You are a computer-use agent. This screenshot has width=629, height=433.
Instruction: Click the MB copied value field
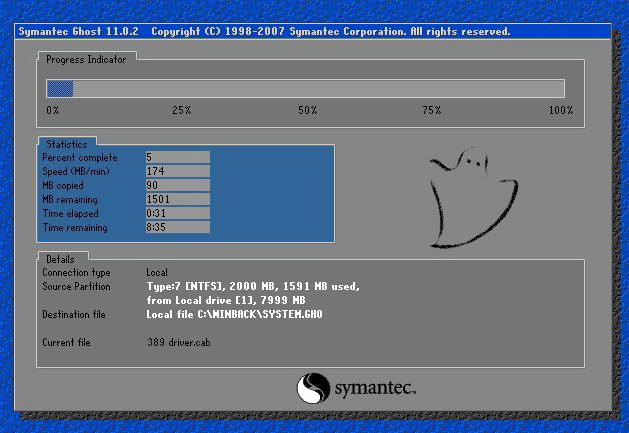(x=177, y=185)
